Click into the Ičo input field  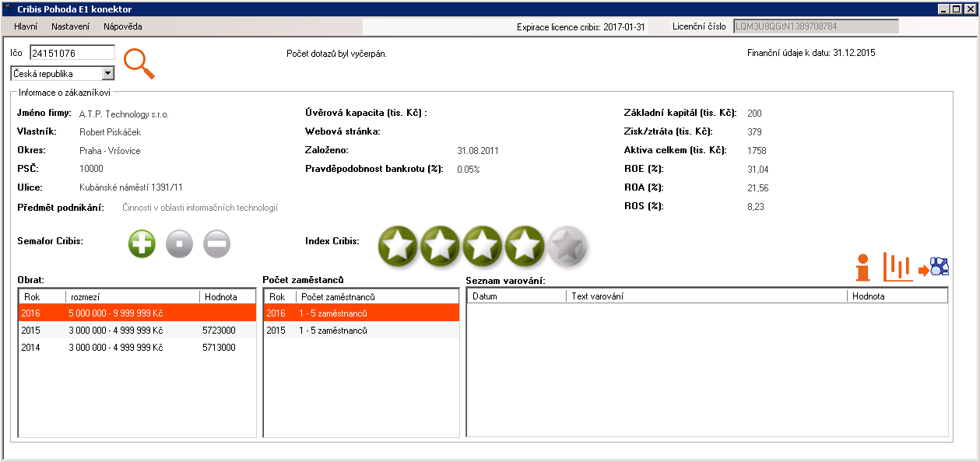tap(72, 53)
